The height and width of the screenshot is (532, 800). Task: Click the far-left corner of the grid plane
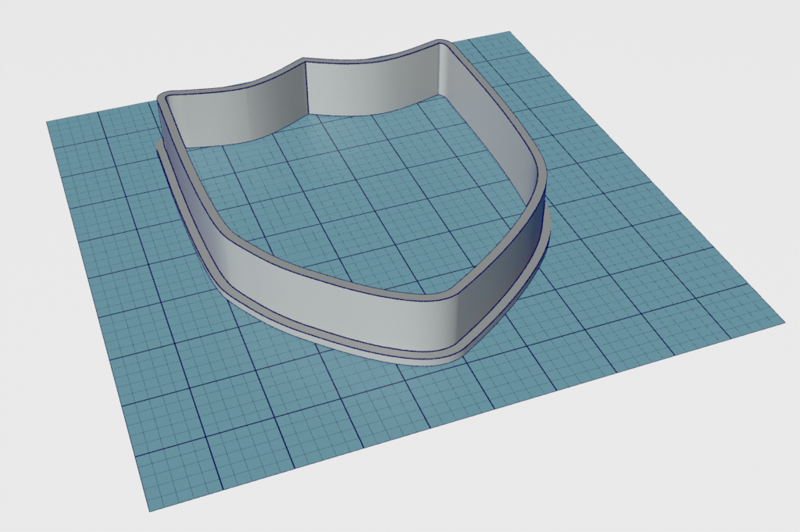[48, 122]
